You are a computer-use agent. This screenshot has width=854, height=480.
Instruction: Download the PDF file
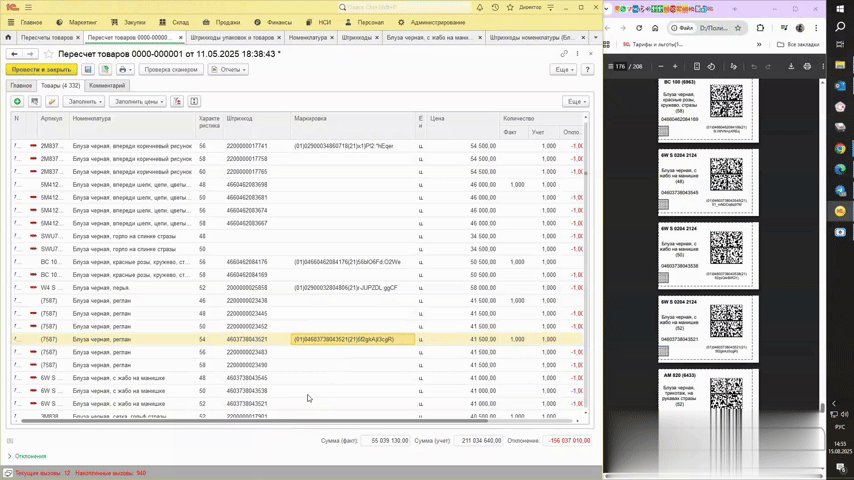coord(791,66)
